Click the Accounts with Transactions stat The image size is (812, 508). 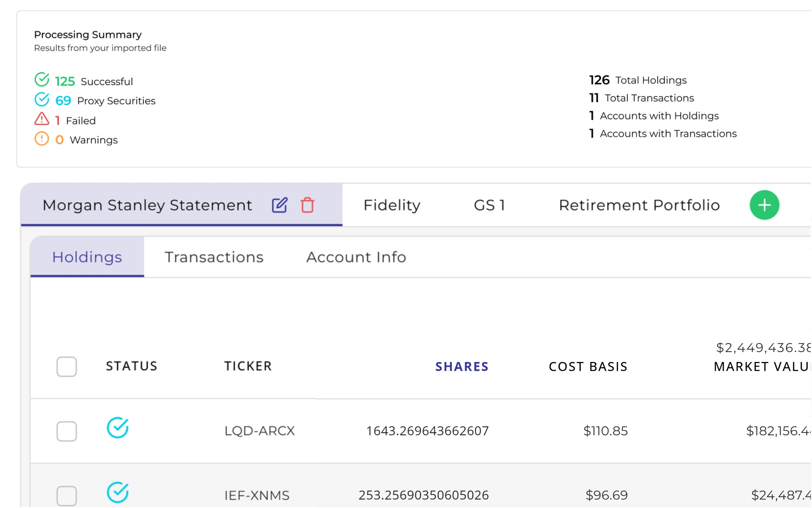(x=663, y=134)
